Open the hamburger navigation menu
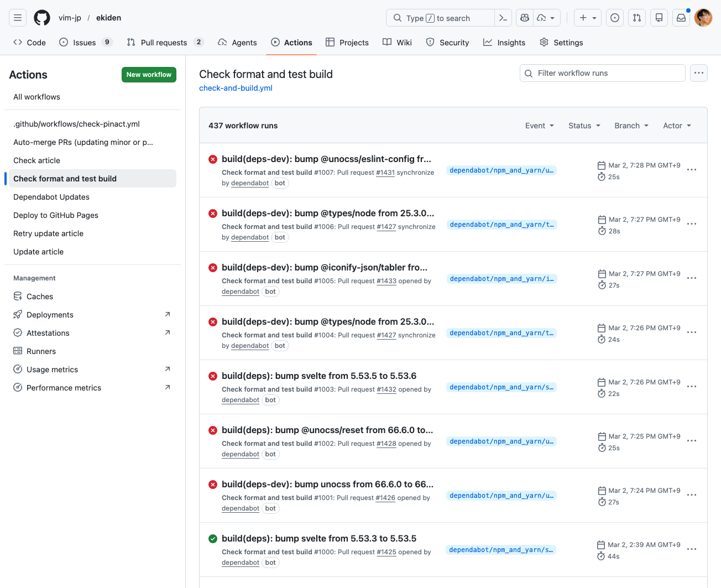The height and width of the screenshot is (588, 721). (x=18, y=18)
